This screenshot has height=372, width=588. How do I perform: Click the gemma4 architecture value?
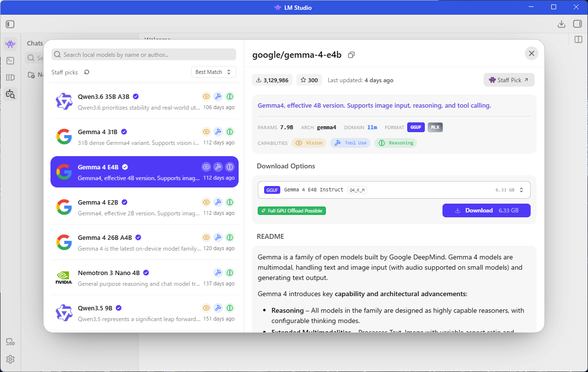click(327, 127)
